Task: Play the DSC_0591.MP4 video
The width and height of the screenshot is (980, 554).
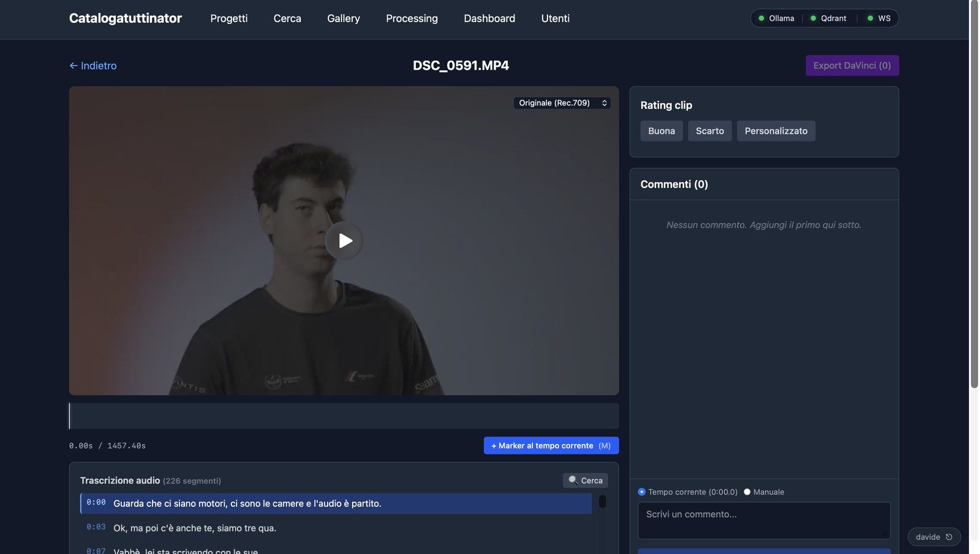Action: pyautogui.click(x=344, y=241)
